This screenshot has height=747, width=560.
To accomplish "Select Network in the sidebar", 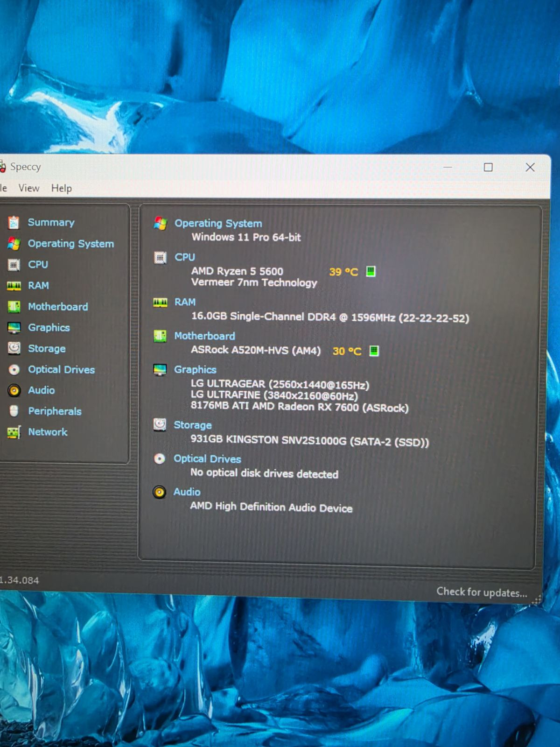I will point(48,432).
